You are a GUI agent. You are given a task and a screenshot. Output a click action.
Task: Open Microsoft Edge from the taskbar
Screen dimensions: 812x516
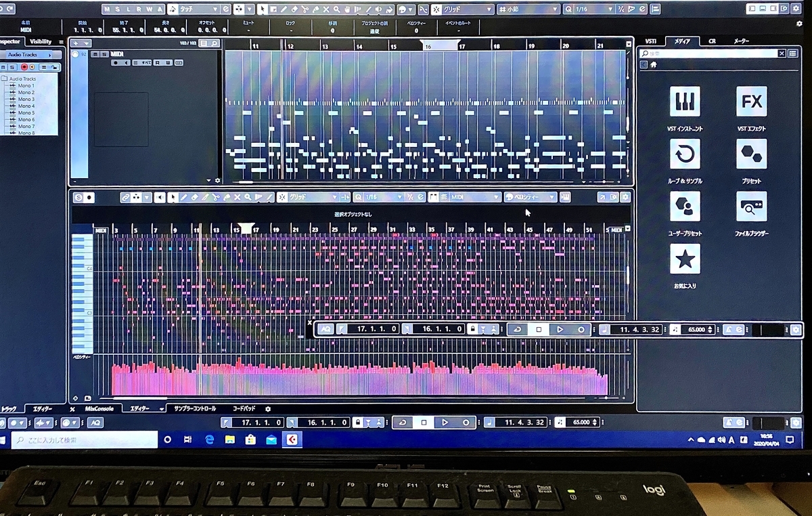point(210,440)
